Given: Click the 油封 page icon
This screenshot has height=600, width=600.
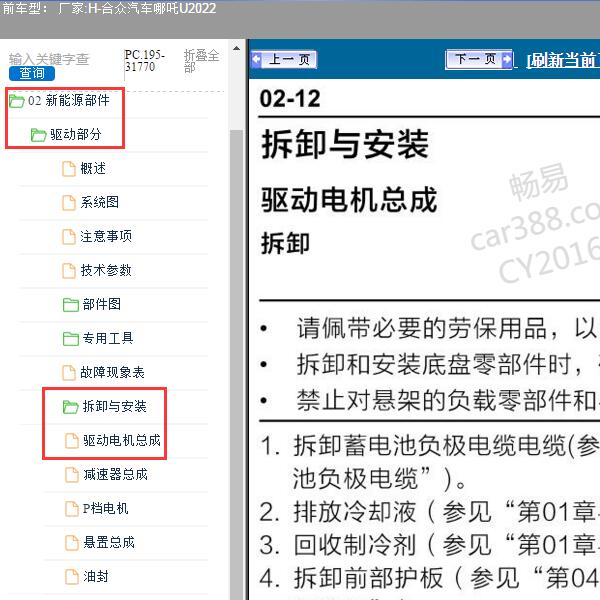Looking at the screenshot, I should [x=72, y=576].
